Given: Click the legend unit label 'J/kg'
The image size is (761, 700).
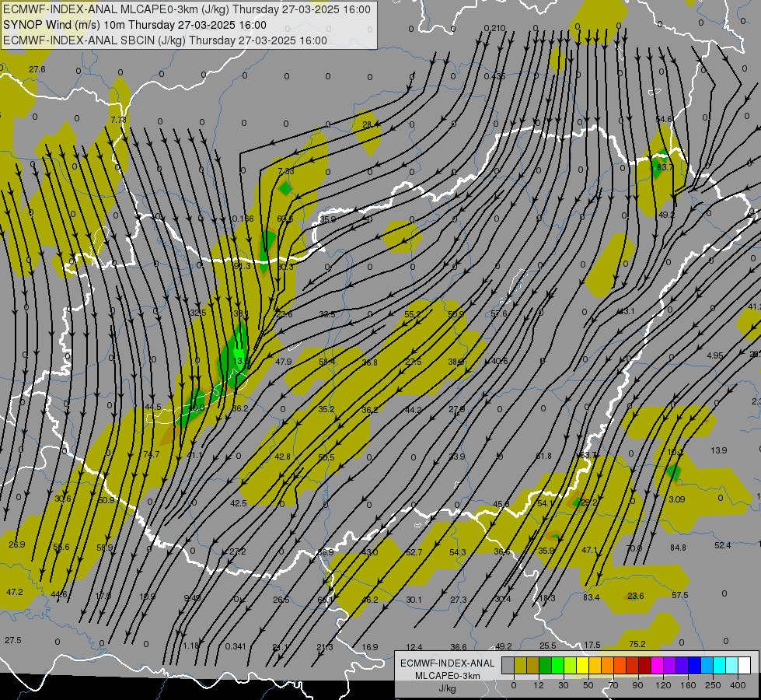Looking at the screenshot, I should 447,688.
